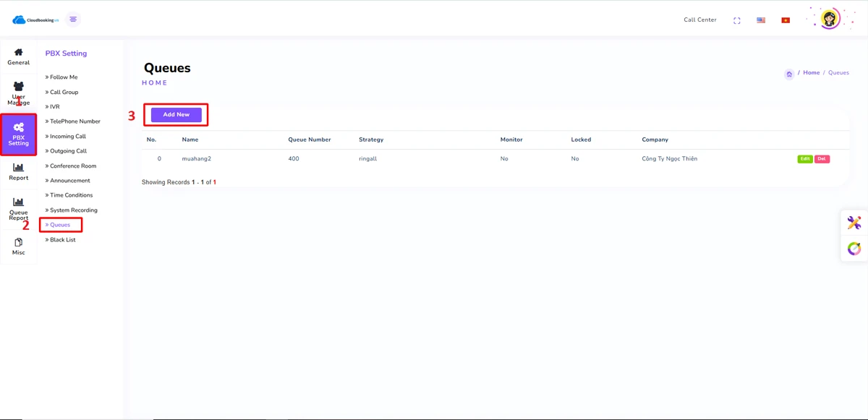
Task: Select PBX Setting gears icon
Action: (x=19, y=128)
